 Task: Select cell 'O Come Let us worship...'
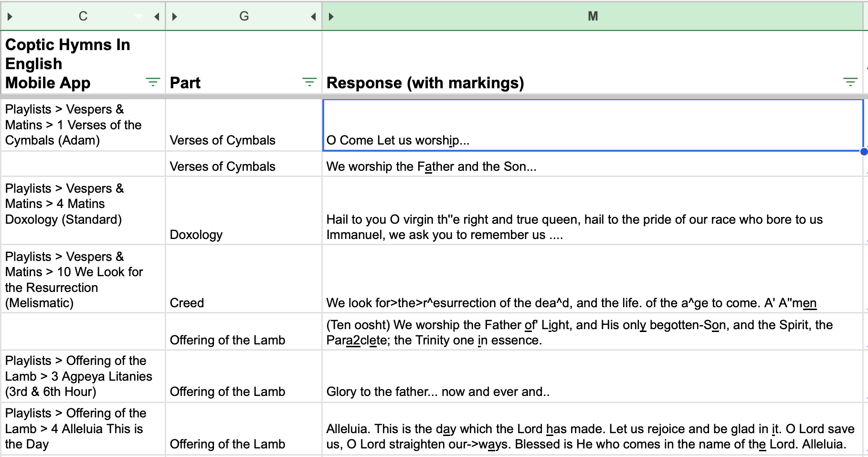(x=593, y=125)
